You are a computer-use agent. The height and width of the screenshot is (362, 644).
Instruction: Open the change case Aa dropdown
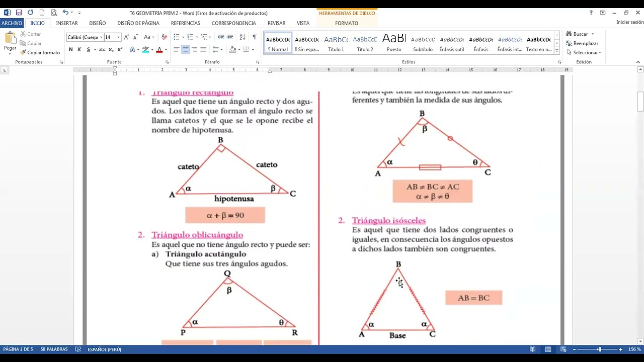(149, 37)
